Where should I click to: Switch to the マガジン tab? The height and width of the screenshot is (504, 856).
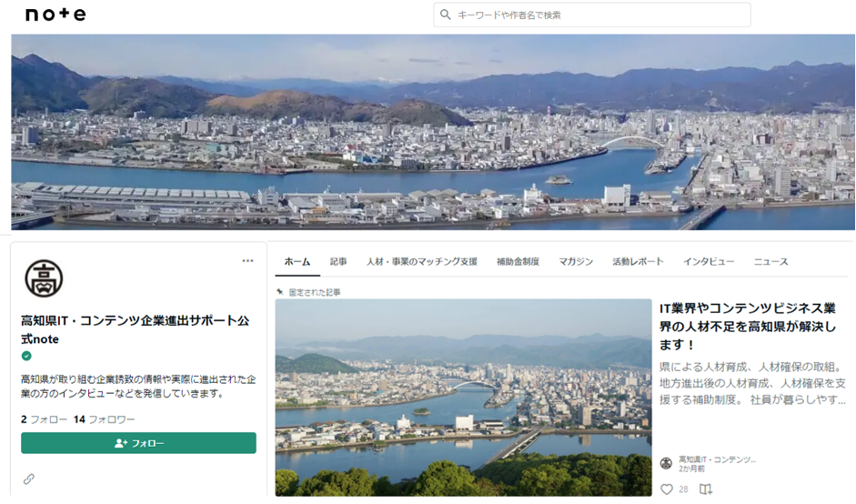[576, 262]
